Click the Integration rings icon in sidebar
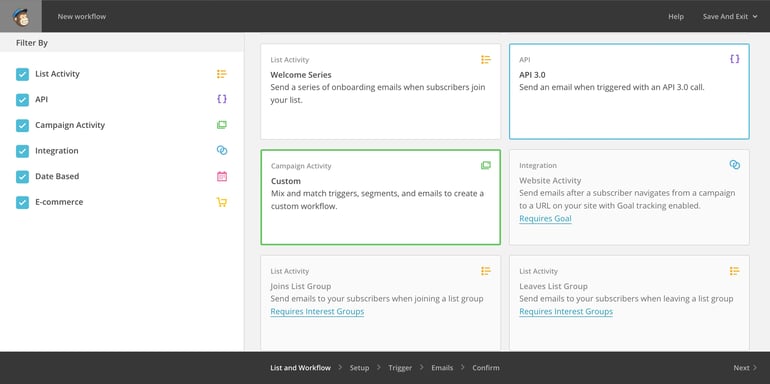Viewport: 770px width, 384px height. (x=221, y=150)
